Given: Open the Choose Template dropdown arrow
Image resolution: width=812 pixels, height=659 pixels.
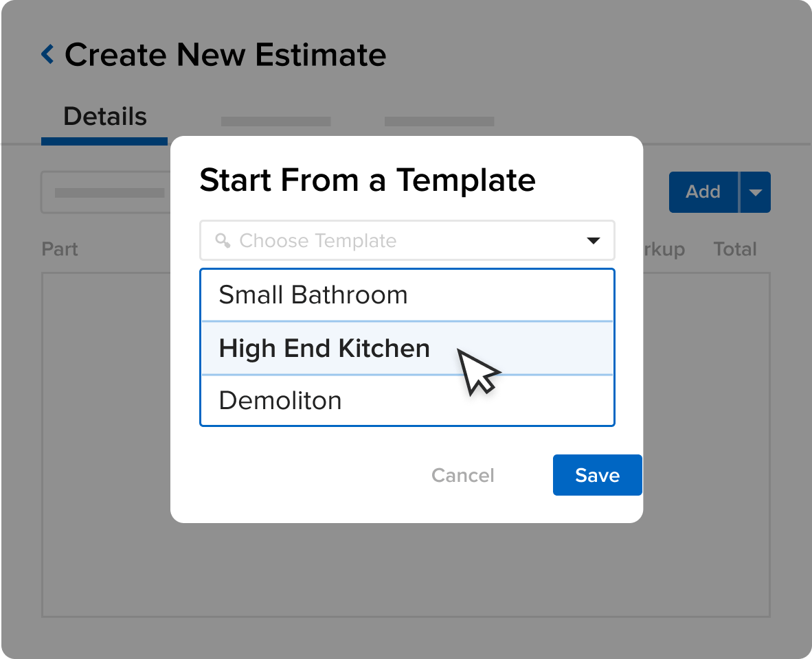Looking at the screenshot, I should [593, 241].
